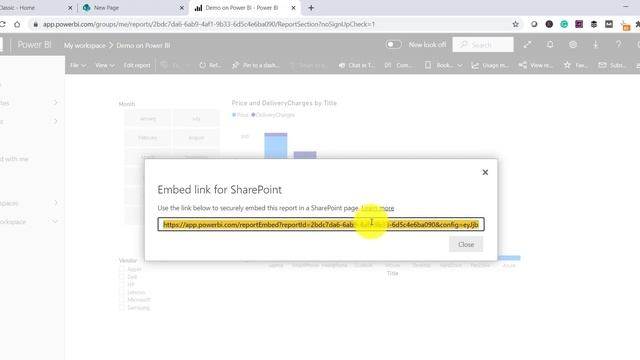Click the DeliveryCharges legend color marker
The width and height of the screenshot is (640, 360).
pos(253,115)
